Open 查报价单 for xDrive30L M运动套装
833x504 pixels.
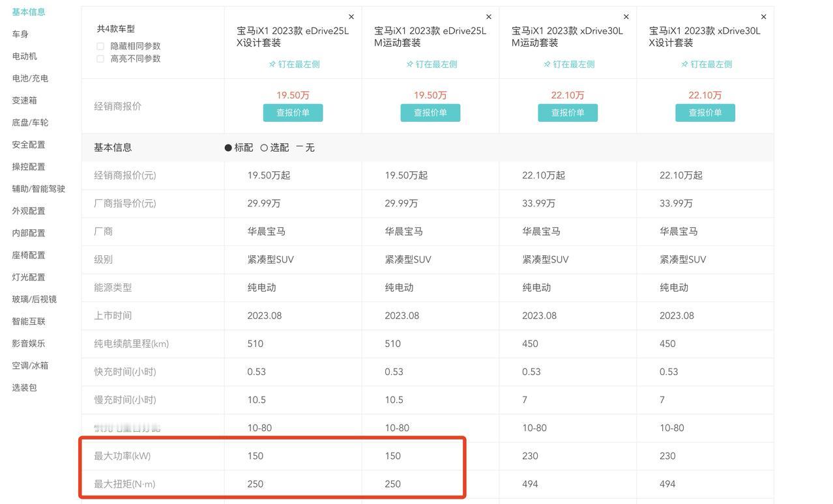click(568, 113)
